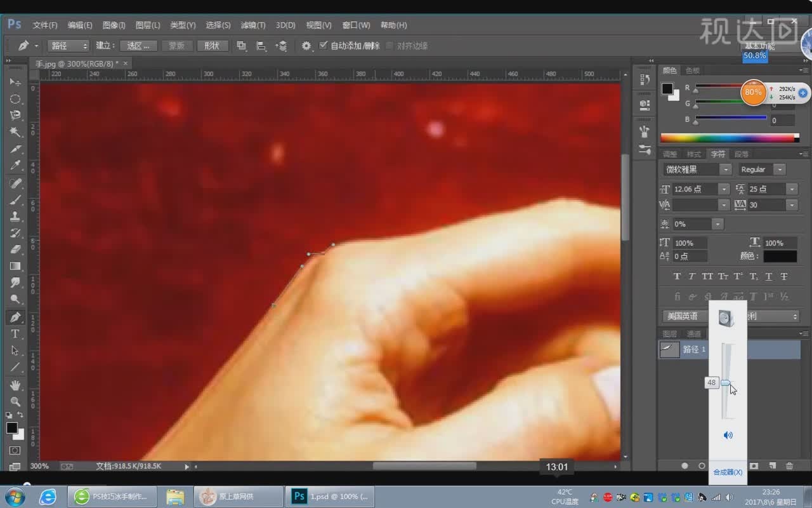Select the Line tool
This screenshot has width=812, height=508.
15,367
